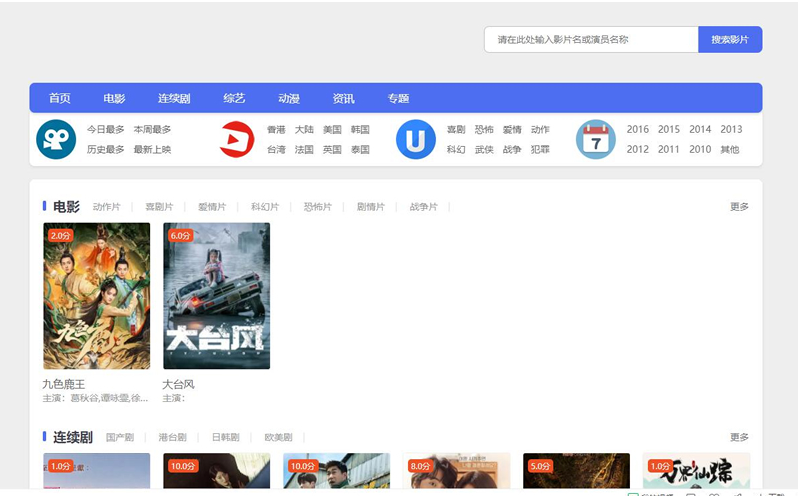The image size is (800, 496).
Task: Filter by region 大陆
Action: point(304,130)
